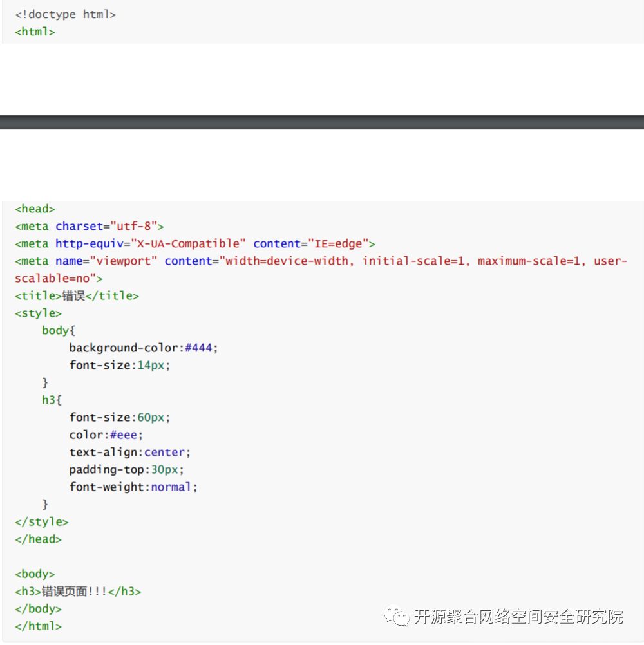Click the opening html tag

coord(35,32)
